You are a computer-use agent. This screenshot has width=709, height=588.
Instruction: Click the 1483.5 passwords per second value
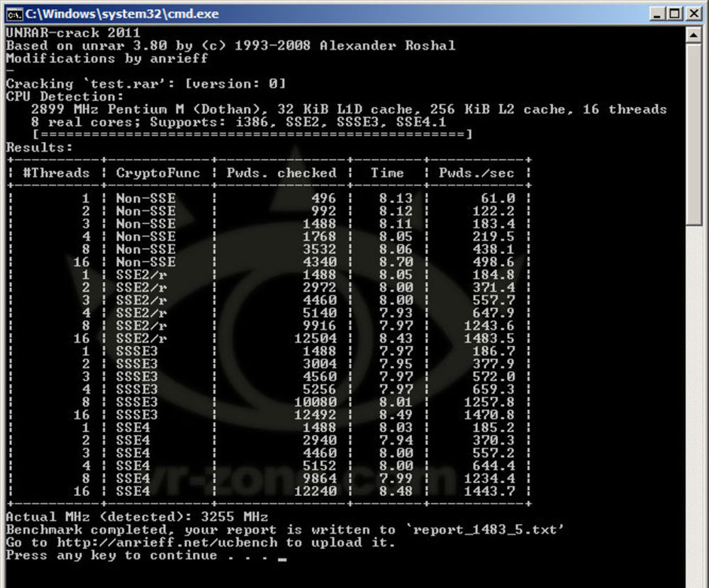491,338
